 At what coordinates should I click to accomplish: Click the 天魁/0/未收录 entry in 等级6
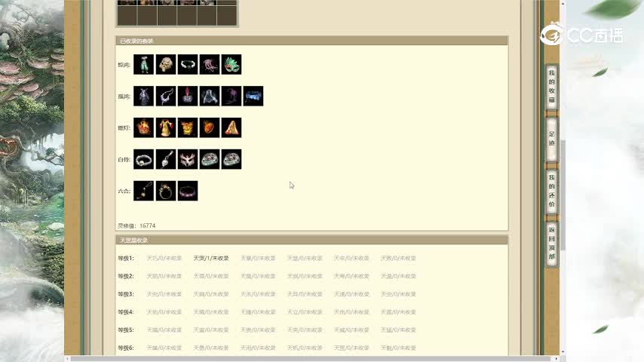[398, 348]
